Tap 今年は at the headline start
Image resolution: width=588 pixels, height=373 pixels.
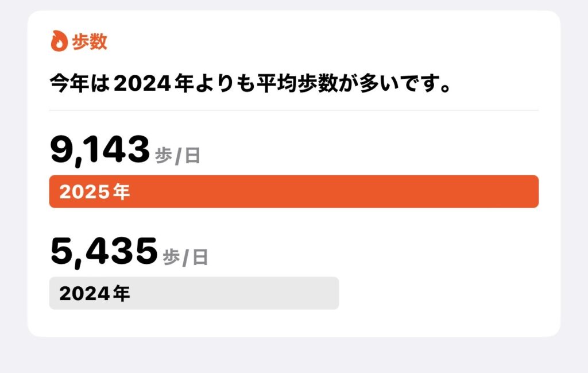[80, 83]
